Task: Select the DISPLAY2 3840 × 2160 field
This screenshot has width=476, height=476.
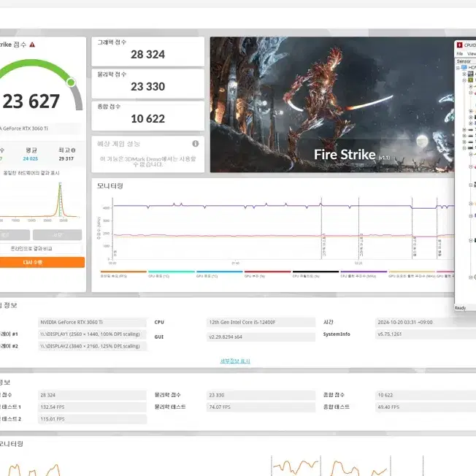Action: pyautogui.click(x=92, y=346)
